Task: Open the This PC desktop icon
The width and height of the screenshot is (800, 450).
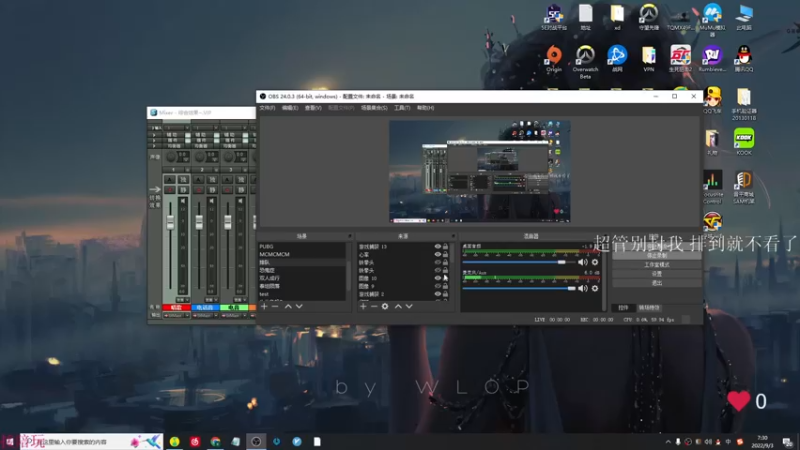Action: click(744, 17)
